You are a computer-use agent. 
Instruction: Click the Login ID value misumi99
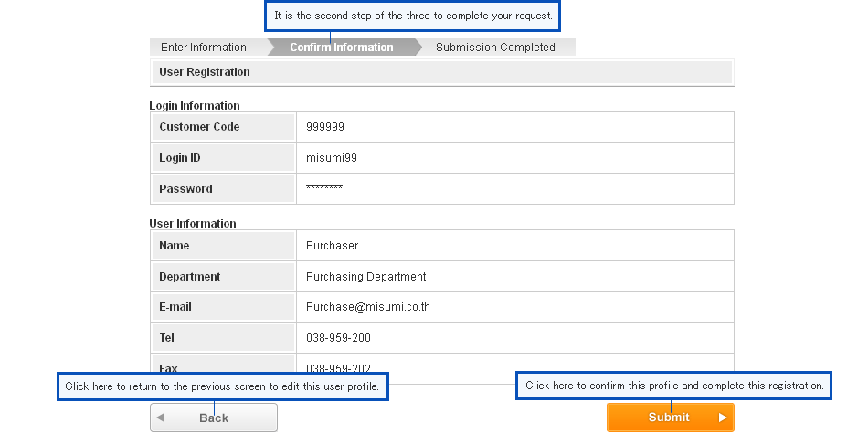point(332,158)
